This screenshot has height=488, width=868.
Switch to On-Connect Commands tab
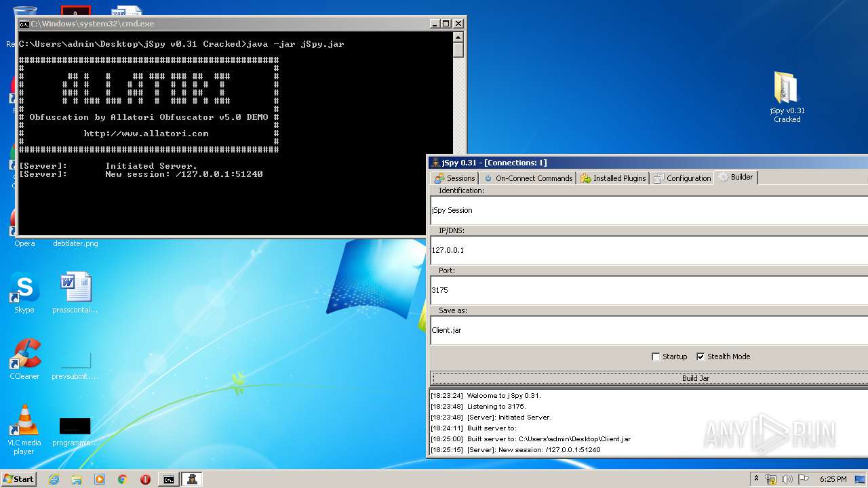[x=528, y=178]
